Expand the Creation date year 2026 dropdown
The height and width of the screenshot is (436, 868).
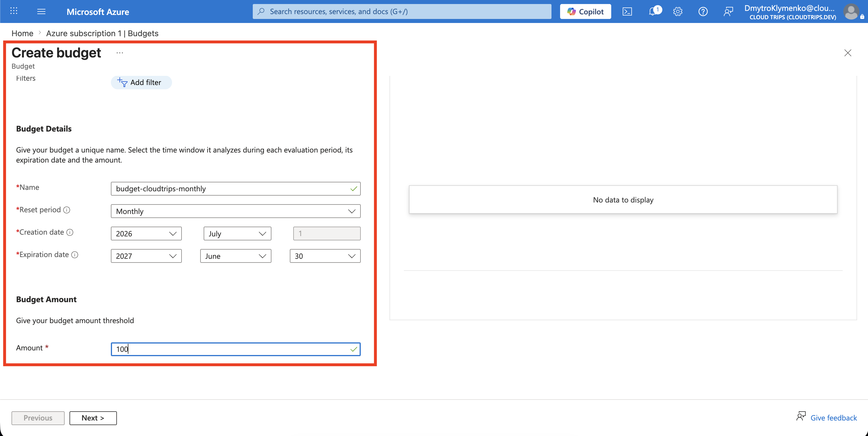pos(146,234)
